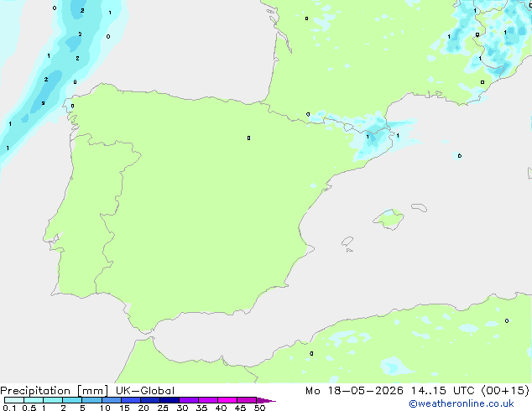Click the above-50 mm arrow legend tip
This screenshot has width=532, height=411.
[266, 400]
